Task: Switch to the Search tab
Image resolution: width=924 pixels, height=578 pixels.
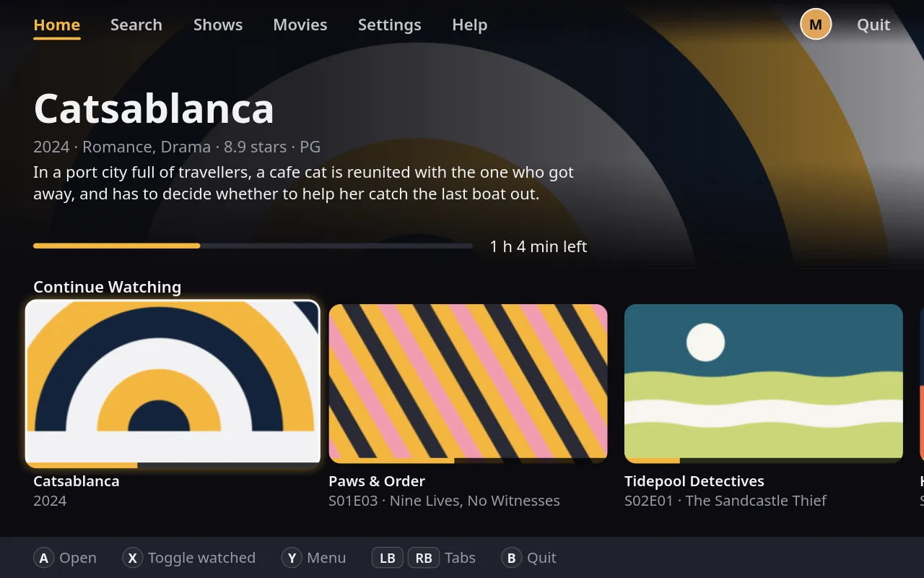Action: tap(136, 25)
